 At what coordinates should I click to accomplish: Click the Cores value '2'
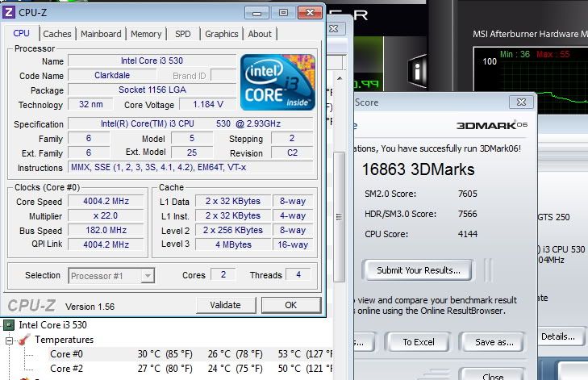[x=223, y=274]
